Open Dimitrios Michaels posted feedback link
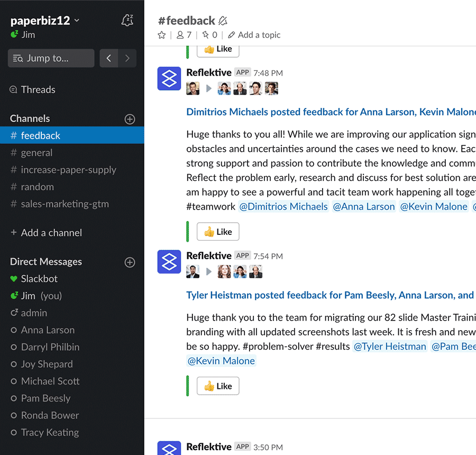This screenshot has width=476, height=455. [x=331, y=112]
